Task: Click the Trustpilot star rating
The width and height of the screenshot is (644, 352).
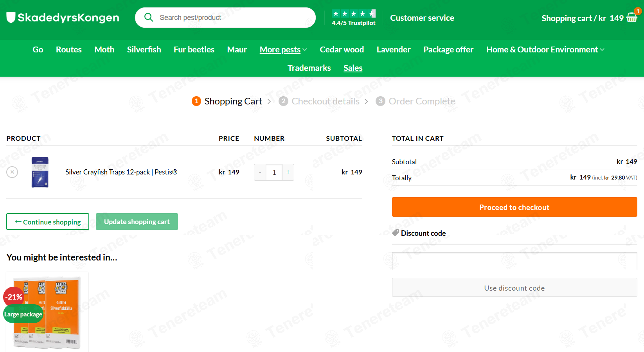Action: (x=354, y=14)
